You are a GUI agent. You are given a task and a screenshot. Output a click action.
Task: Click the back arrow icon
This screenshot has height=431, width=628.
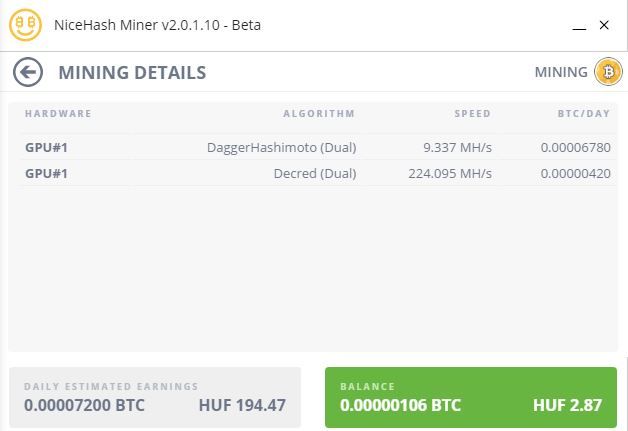tap(28, 72)
